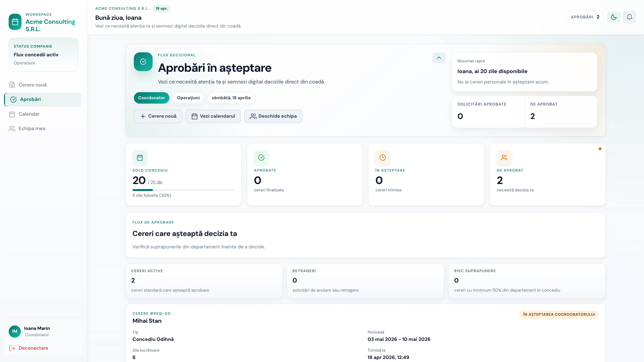
Task: Click the Ioana, ai 20 zile disponibile text
Action: pyautogui.click(x=492, y=71)
